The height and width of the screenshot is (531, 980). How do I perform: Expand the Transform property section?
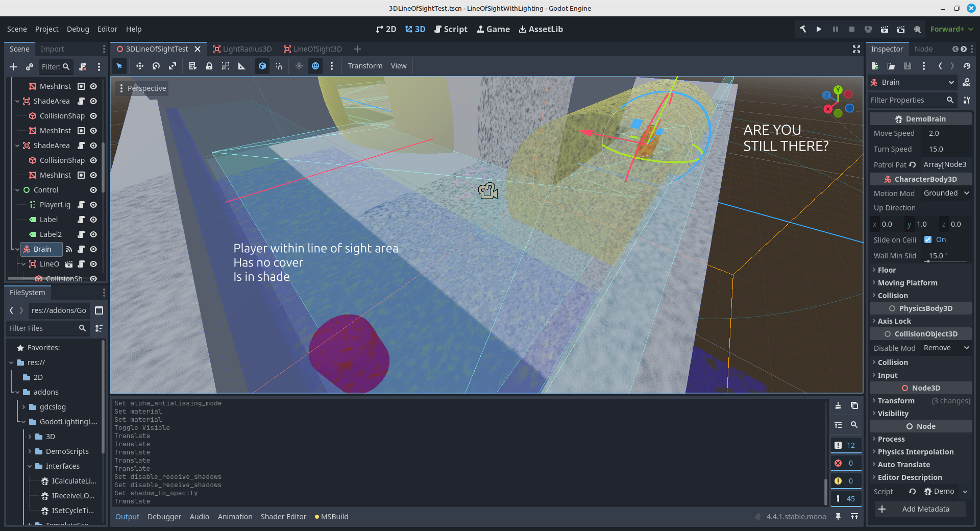(x=896, y=401)
